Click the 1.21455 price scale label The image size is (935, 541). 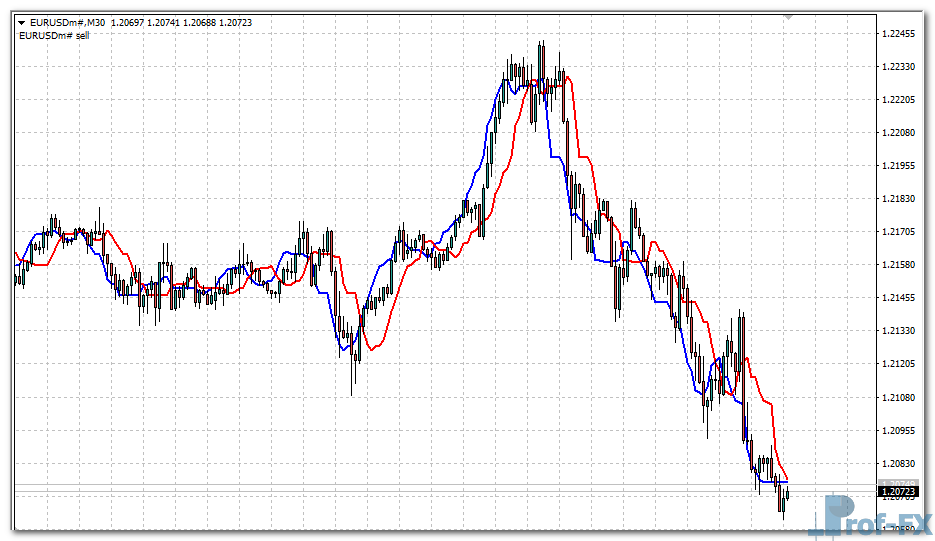point(900,298)
